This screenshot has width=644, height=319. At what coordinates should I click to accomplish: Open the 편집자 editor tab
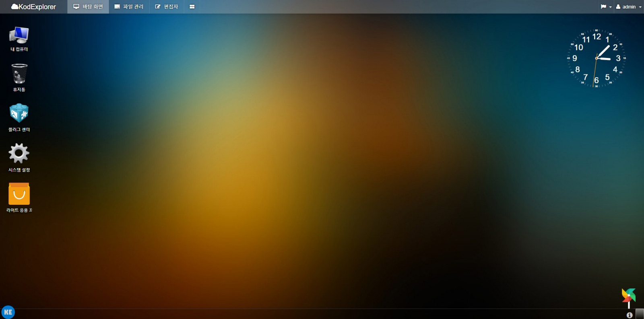click(167, 7)
